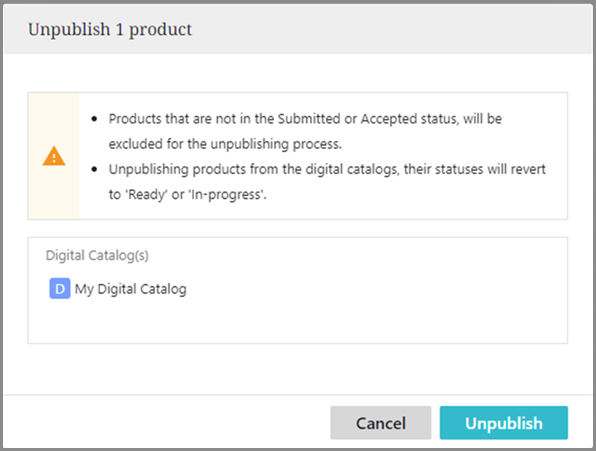Select the My Digital Catalog entry

[x=118, y=289]
